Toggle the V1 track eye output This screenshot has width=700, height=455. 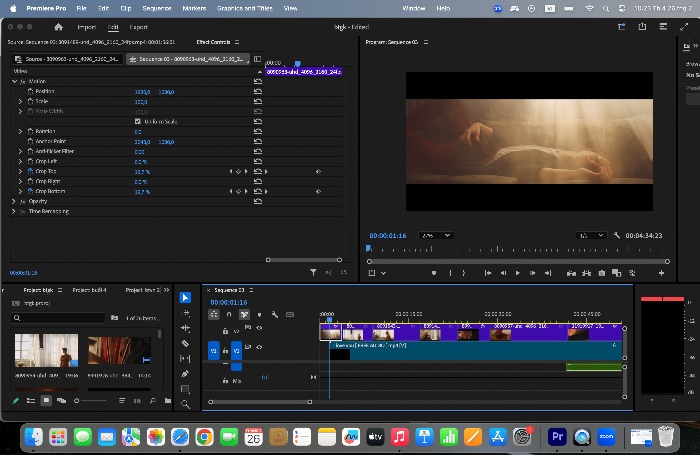tap(259, 347)
